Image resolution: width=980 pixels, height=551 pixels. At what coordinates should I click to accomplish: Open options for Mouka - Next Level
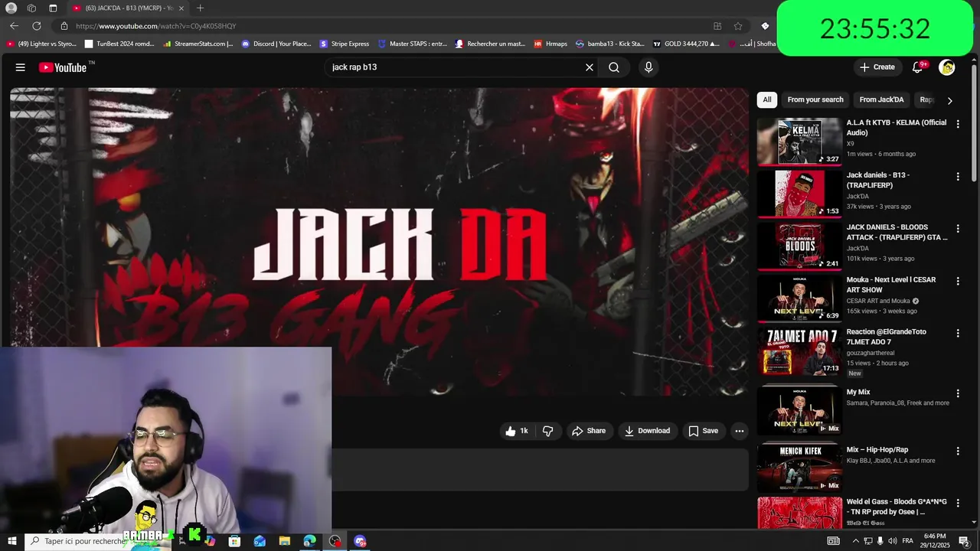point(958,282)
